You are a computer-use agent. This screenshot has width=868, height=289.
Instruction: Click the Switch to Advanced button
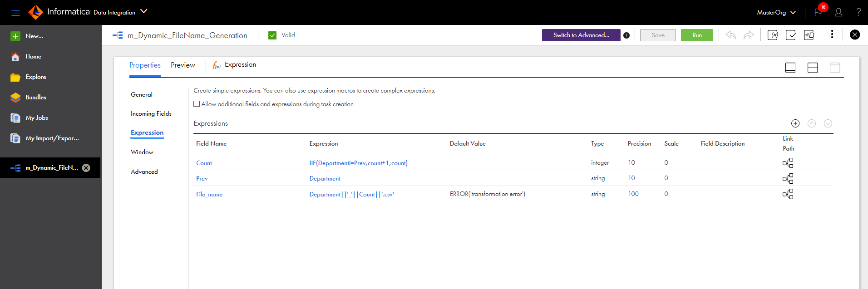(x=581, y=35)
